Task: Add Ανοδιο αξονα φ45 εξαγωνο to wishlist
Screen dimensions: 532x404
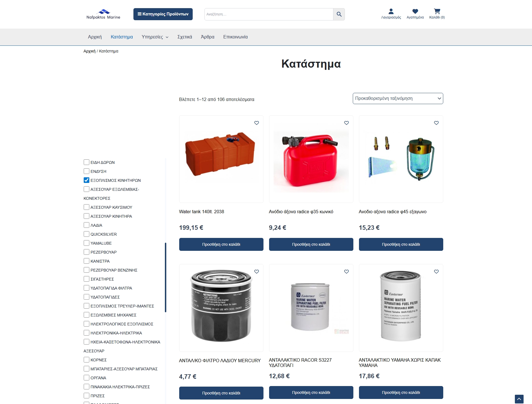Action: [436, 123]
